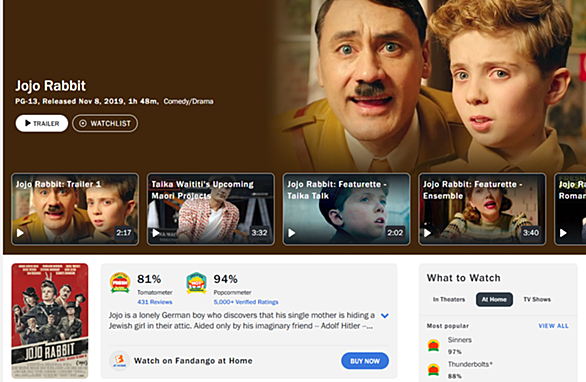Select the At Home tab
Image resolution: width=586 pixels, height=382 pixels.
(494, 299)
